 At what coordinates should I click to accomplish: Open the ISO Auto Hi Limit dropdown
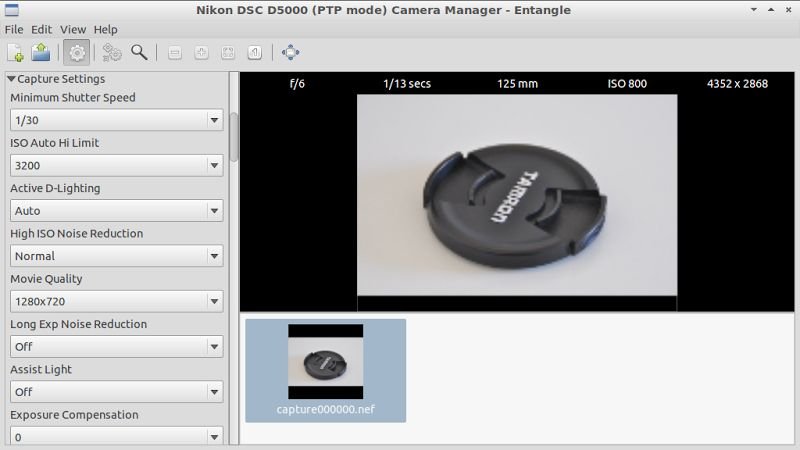click(116, 165)
